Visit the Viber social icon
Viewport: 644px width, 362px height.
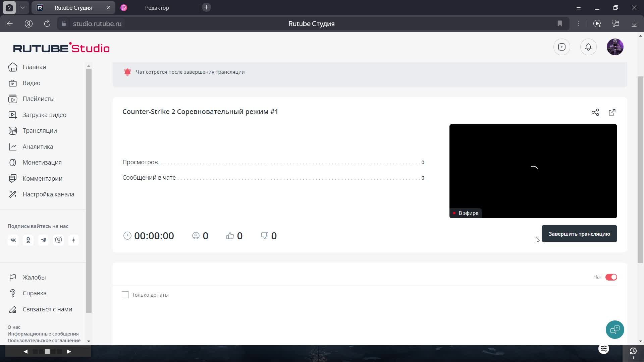(58, 240)
